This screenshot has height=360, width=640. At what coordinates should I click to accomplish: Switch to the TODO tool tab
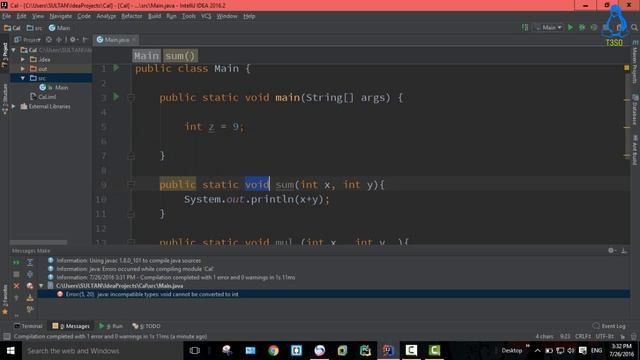[147, 326]
